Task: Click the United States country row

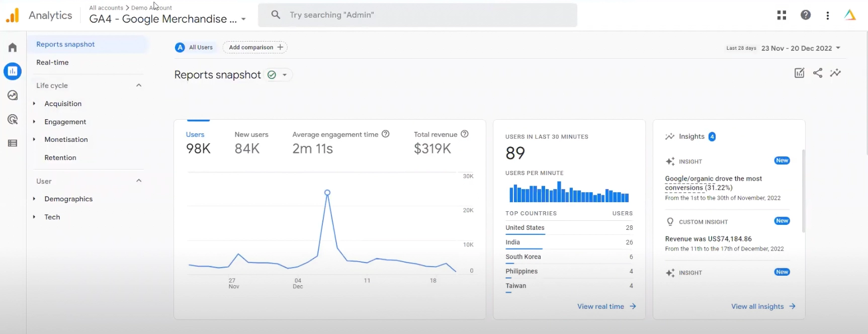Action: point(569,228)
